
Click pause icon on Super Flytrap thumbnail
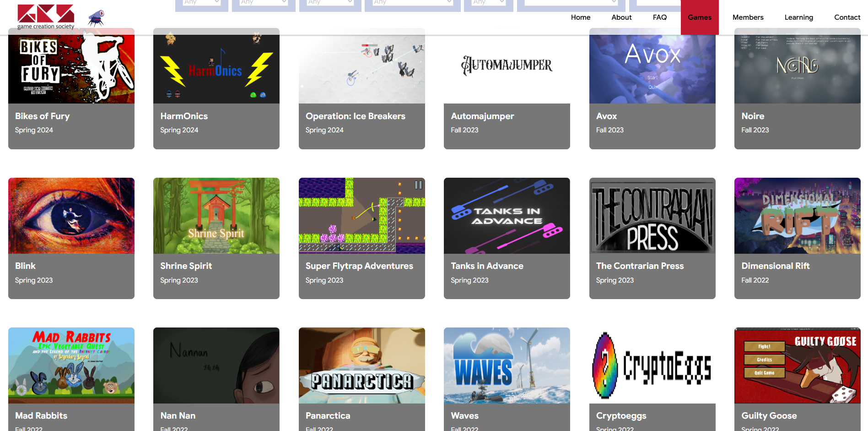point(418,185)
